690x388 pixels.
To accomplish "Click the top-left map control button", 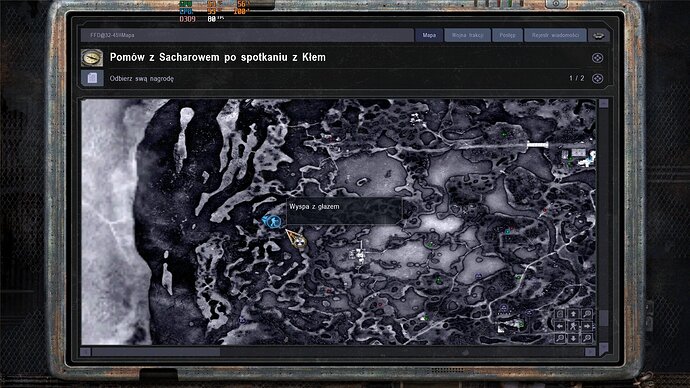I will 560,314.
